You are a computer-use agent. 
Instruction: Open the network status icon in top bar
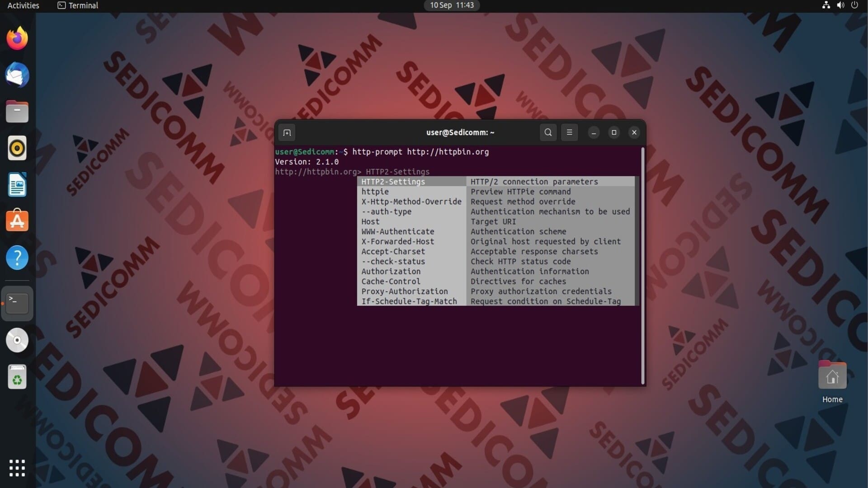pyautogui.click(x=826, y=5)
